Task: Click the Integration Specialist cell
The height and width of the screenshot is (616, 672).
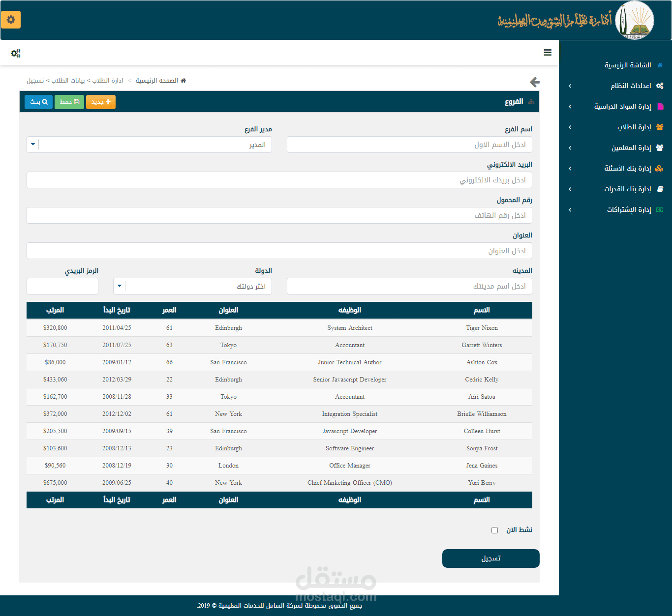Action: pyautogui.click(x=350, y=414)
